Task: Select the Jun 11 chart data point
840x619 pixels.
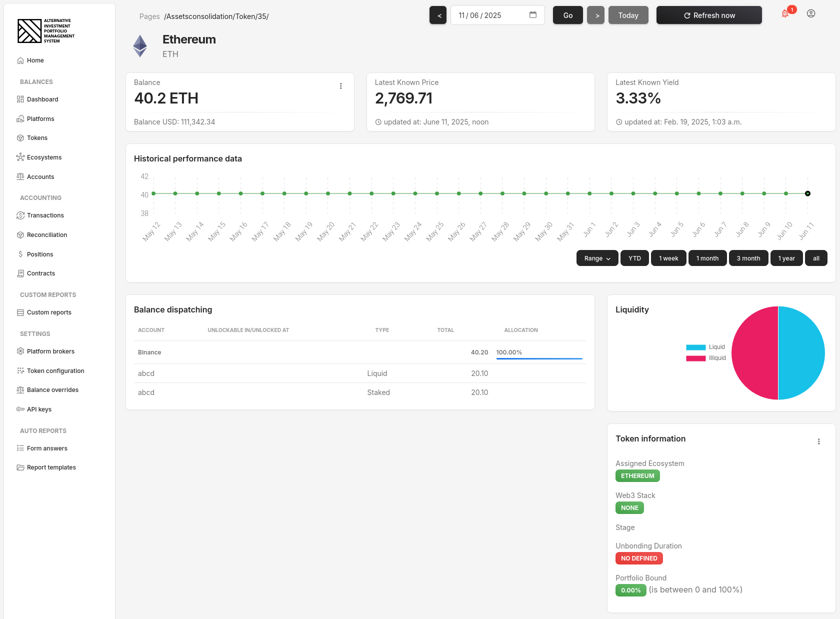Action: [807, 193]
